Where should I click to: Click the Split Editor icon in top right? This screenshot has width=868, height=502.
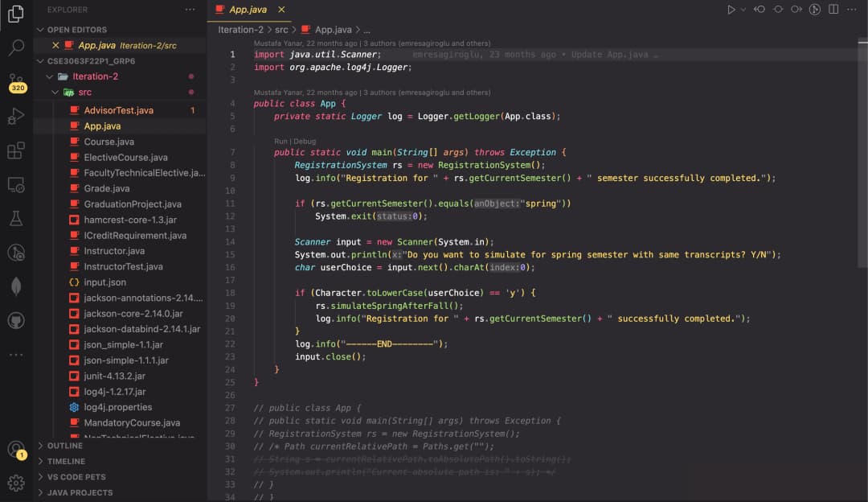833,8
